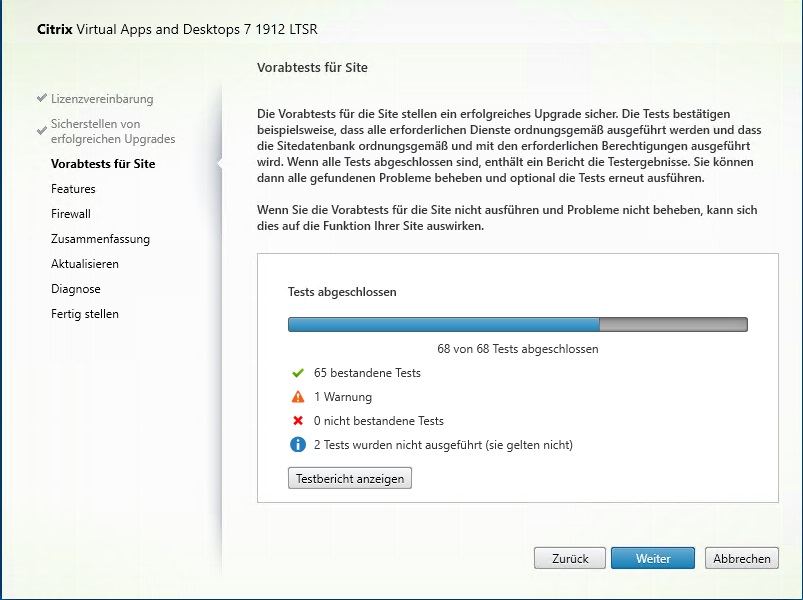This screenshot has height=600, width=803.
Task: Click the '0 nicht bestandene Tests' text
Action: coord(378,421)
